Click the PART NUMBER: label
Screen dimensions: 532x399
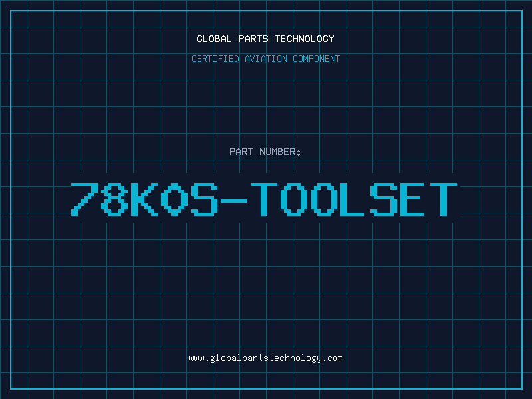[x=265, y=152]
